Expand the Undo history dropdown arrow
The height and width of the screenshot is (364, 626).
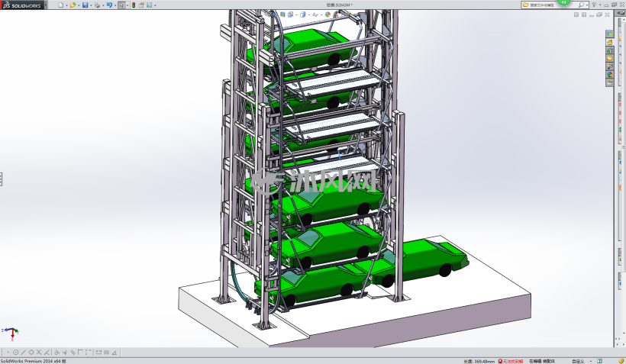(x=115, y=5)
